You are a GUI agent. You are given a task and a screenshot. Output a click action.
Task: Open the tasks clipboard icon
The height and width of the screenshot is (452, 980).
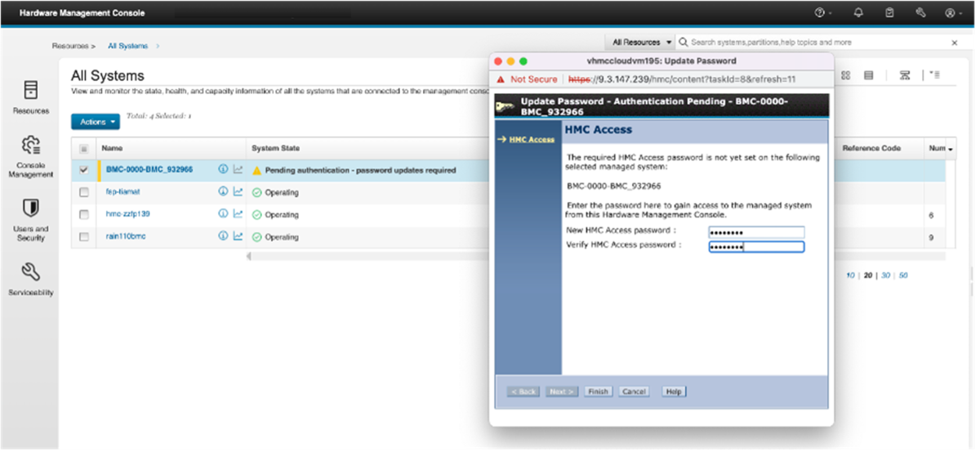pyautogui.click(x=889, y=13)
